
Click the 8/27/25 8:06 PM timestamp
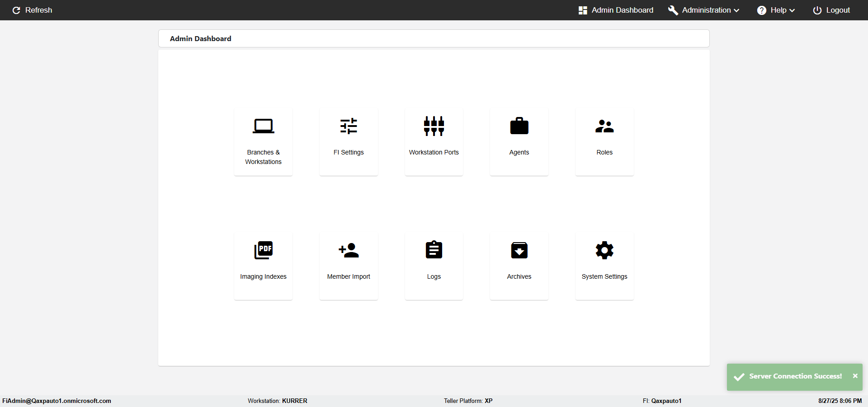pyautogui.click(x=840, y=401)
